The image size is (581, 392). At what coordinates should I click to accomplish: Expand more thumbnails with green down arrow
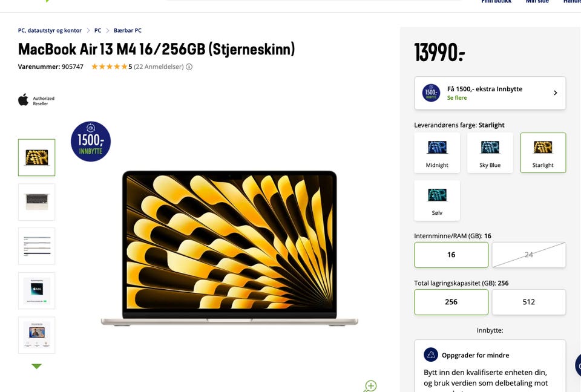[x=37, y=366]
